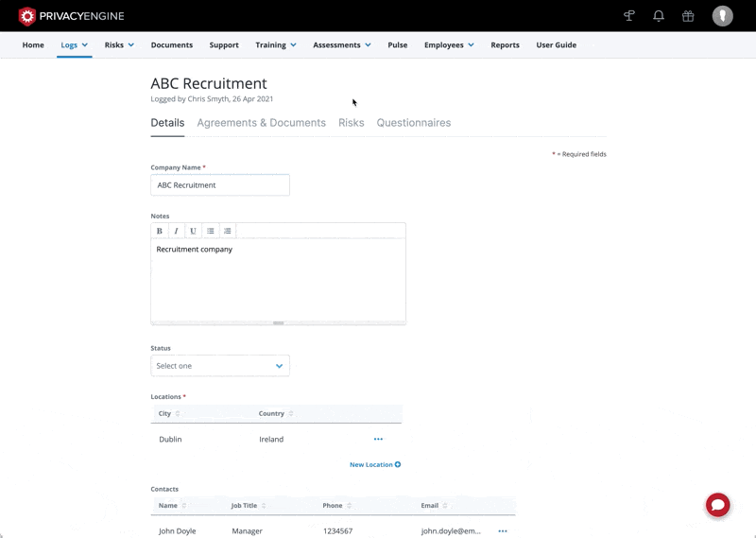This screenshot has height=538, width=756.
Task: Switch to the Risks tab
Action: (x=351, y=123)
